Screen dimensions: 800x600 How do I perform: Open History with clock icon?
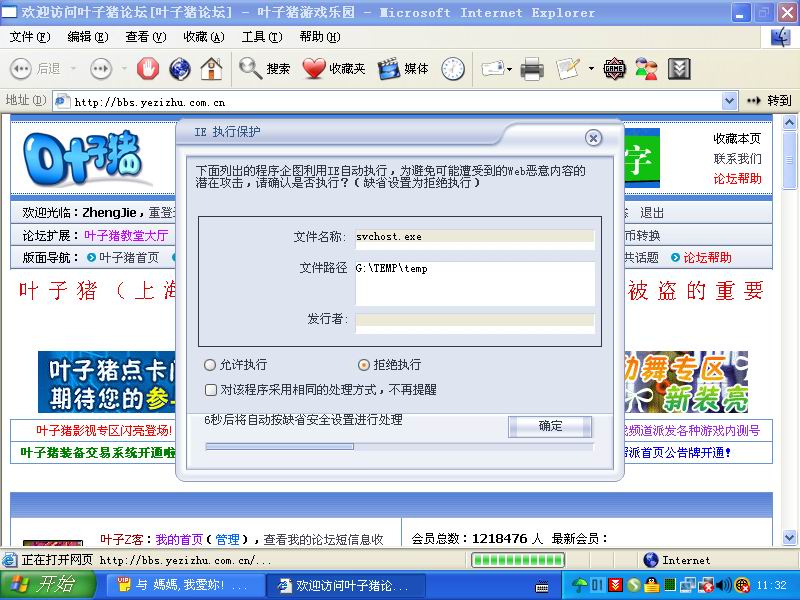coord(453,68)
